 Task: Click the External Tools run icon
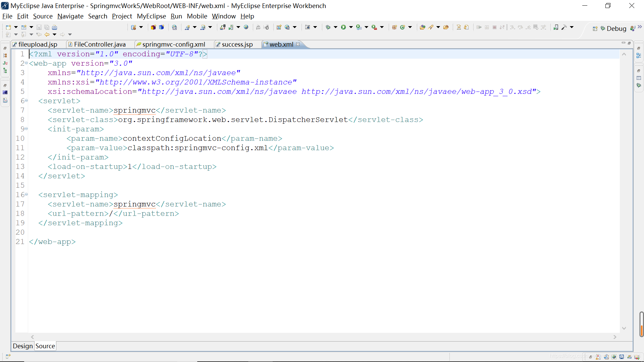(374, 27)
